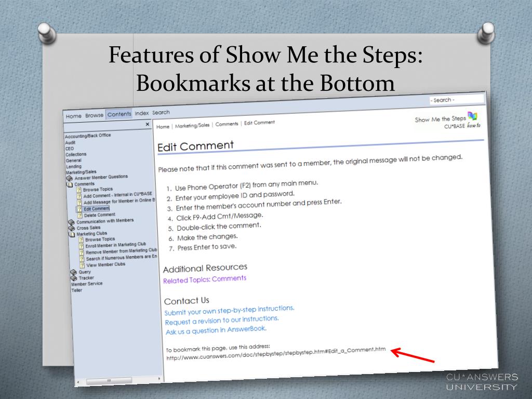532x399 pixels.
Task: Select the CEO topic in the tree
Action: click(x=70, y=148)
